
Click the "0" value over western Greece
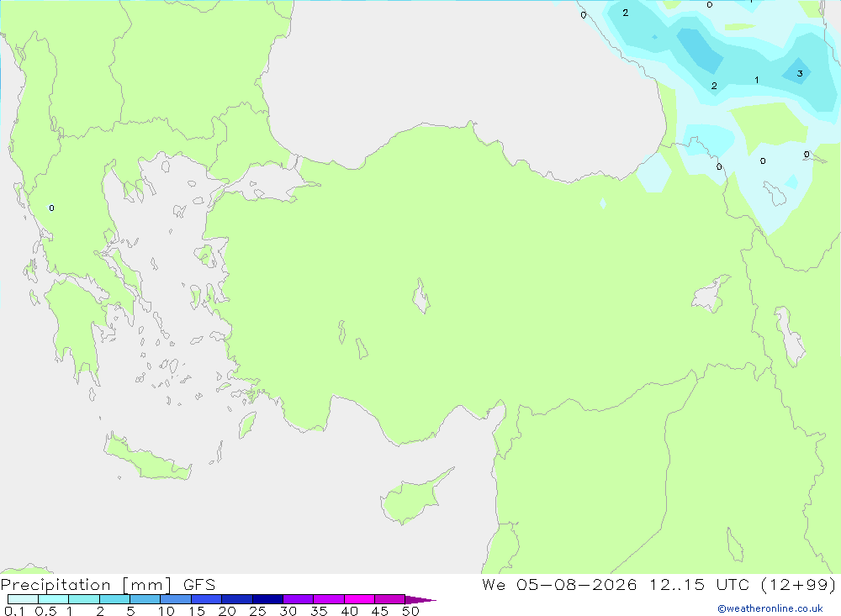[x=51, y=208]
